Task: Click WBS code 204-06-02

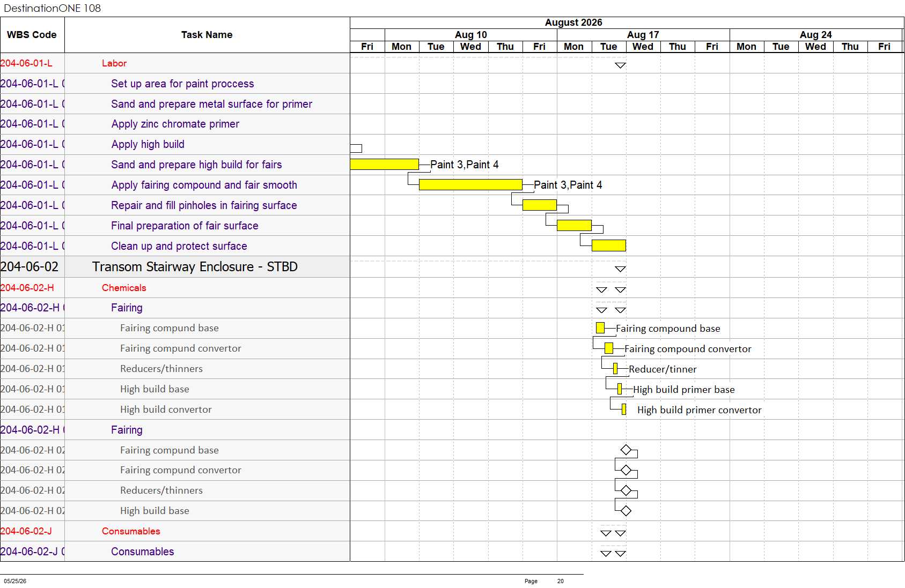Action: (x=30, y=266)
